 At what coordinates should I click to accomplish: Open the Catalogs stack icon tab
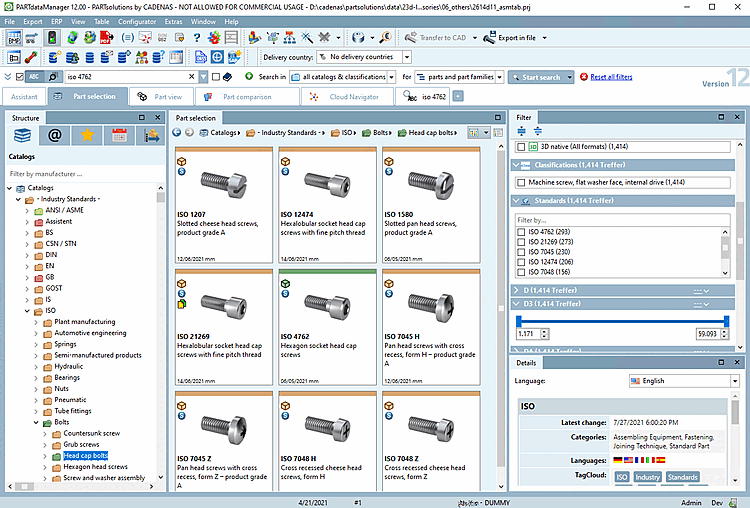[22, 136]
